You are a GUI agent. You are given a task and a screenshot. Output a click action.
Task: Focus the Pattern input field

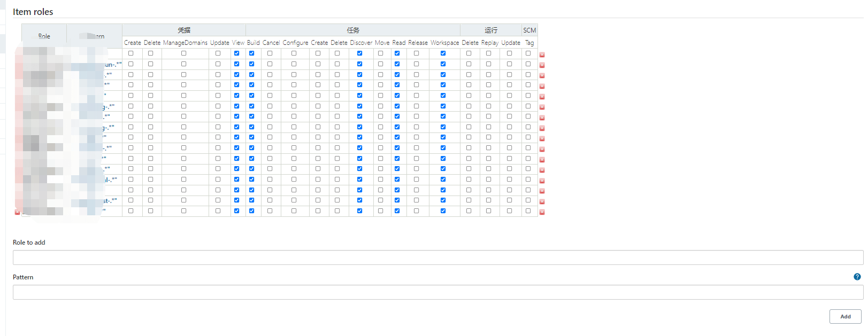[437, 292]
